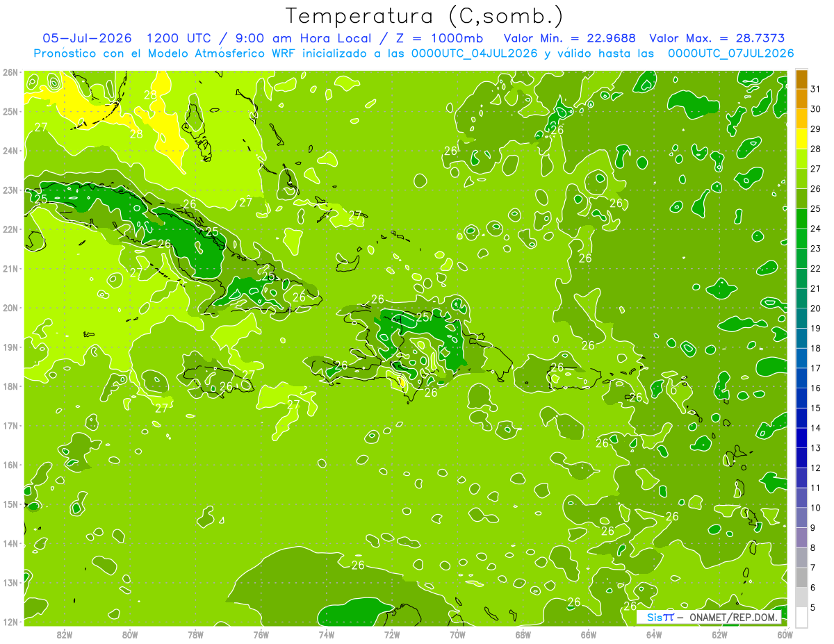The image size is (834, 644).
Task: Click the initialization time "0000UTC_04JUL2026"
Action: coord(475,53)
